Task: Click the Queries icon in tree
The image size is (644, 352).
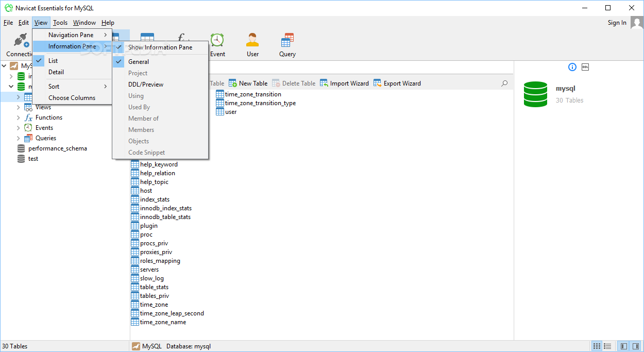Action: pos(28,138)
